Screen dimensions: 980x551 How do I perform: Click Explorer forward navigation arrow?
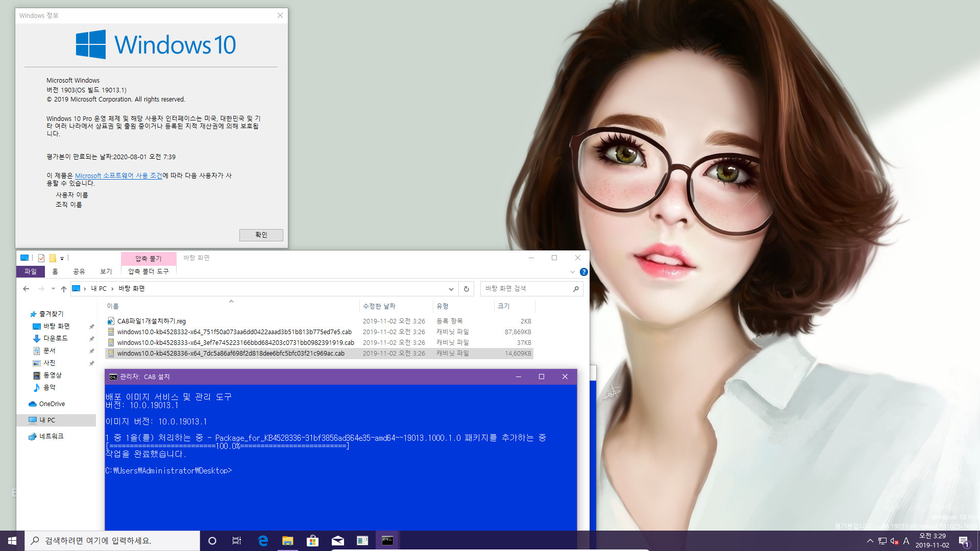(x=41, y=289)
